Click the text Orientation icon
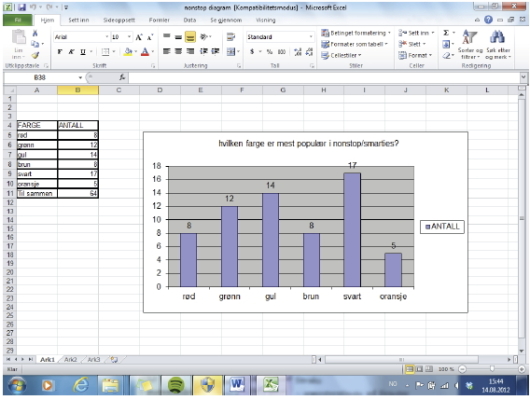 [204, 37]
